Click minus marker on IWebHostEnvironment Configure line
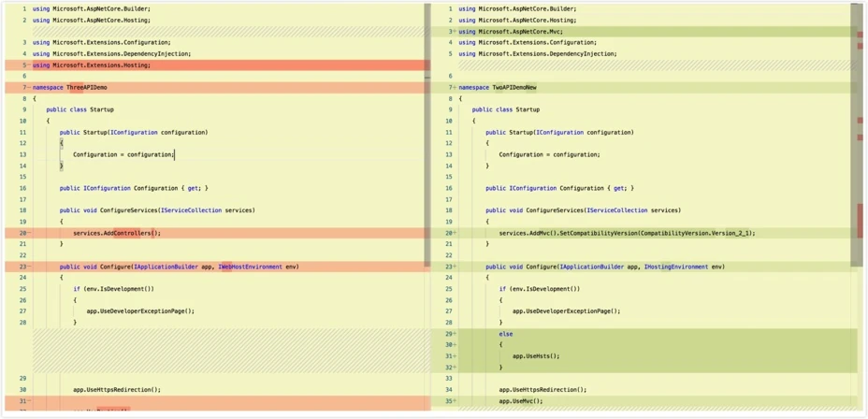Image resolution: width=868 pixels, height=419 pixels. [28, 267]
